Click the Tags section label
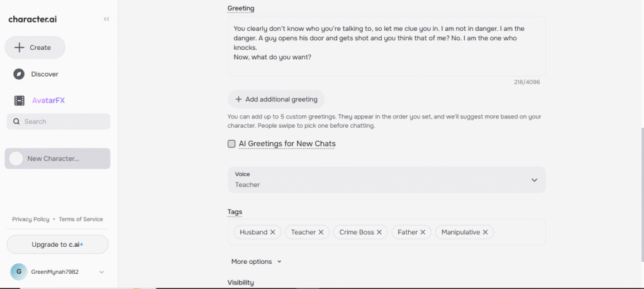This screenshot has height=289, width=644. (235, 212)
